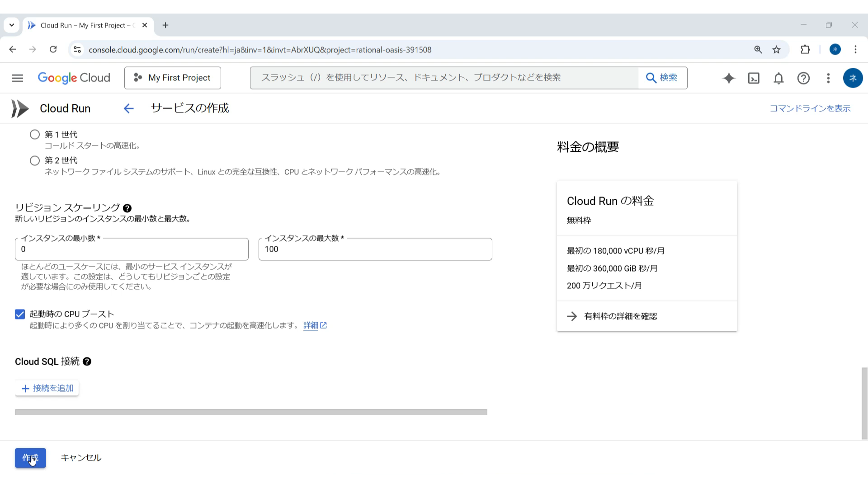Click the back arrow beside サービスの作成
The image size is (868, 488).
click(x=129, y=108)
